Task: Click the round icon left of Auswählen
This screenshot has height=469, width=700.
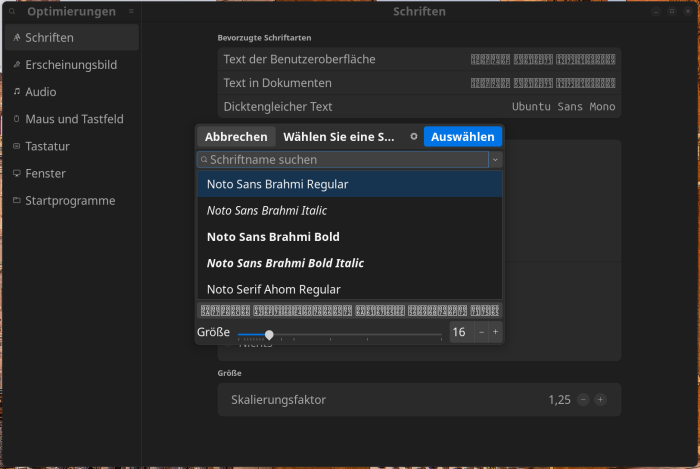Action: click(414, 137)
